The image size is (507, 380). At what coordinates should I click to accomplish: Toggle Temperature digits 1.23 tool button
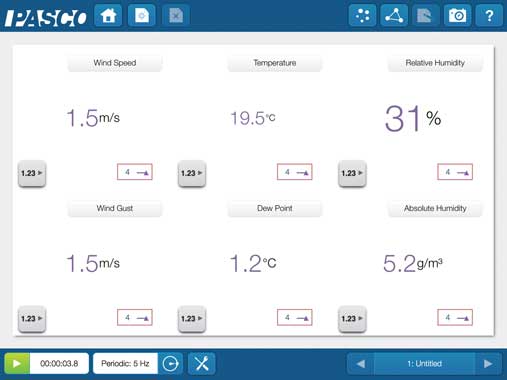192,173
